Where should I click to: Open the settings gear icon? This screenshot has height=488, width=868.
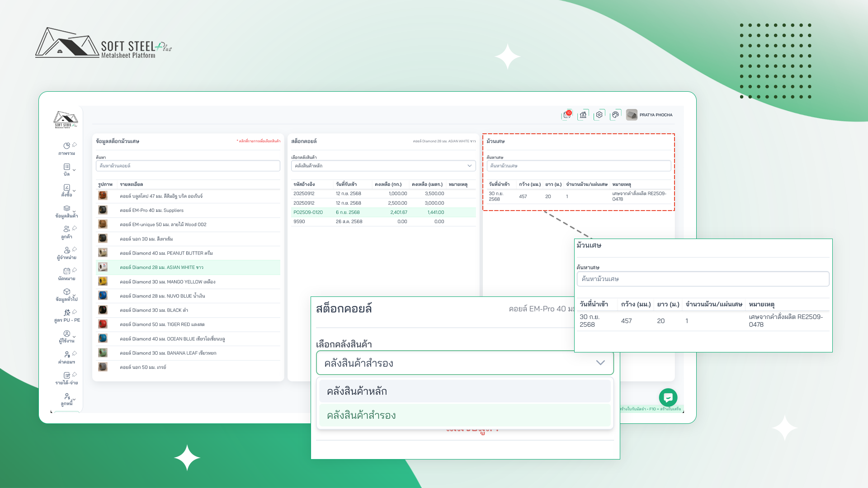click(x=599, y=115)
